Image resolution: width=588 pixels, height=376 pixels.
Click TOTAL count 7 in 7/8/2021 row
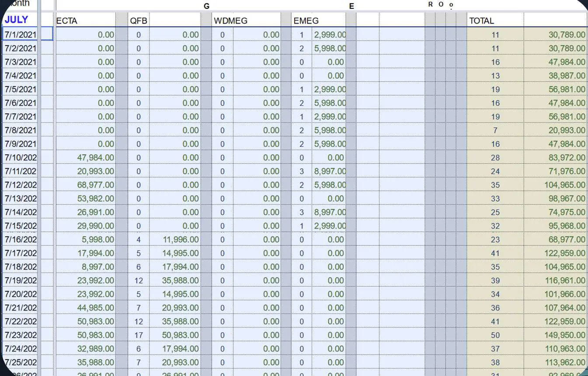coord(495,130)
